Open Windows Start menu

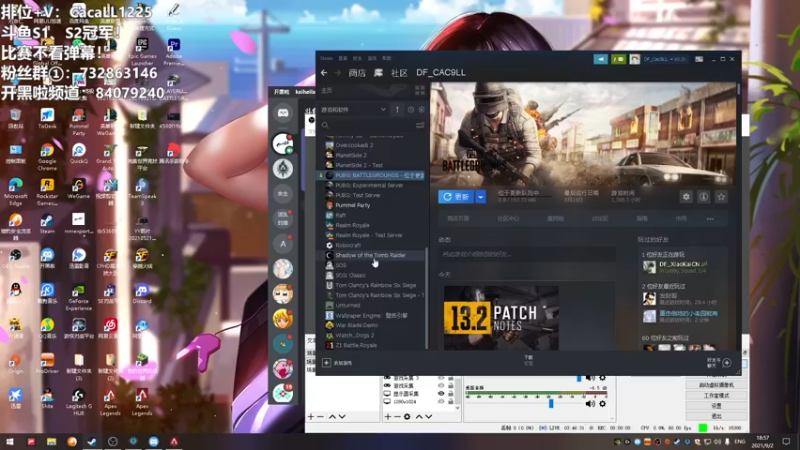10,441
